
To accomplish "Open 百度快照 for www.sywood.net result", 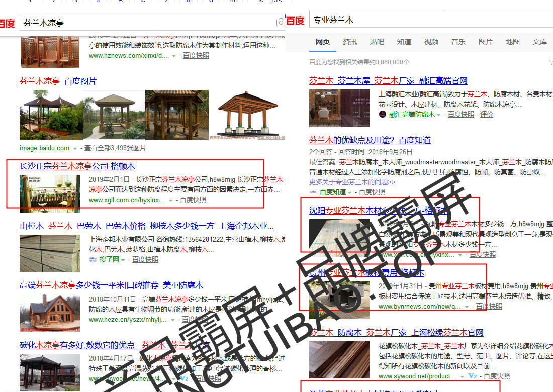I will pyautogui.click(x=497, y=376).
